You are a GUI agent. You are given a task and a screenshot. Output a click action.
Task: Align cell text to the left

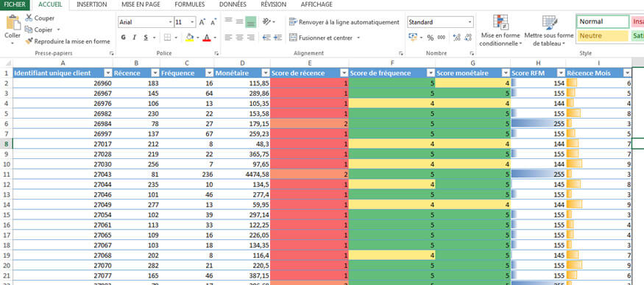pyautogui.click(x=228, y=38)
